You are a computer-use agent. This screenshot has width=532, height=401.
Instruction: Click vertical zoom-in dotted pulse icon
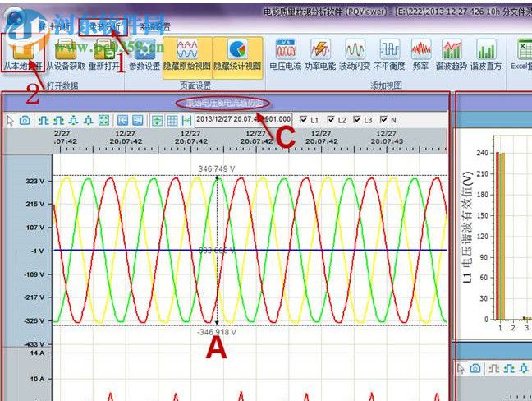73,120
